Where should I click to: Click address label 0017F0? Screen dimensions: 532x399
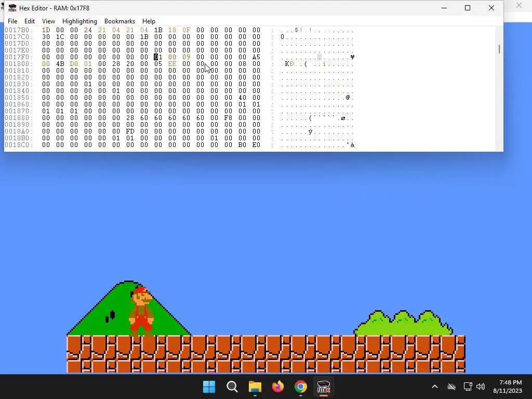[18, 57]
